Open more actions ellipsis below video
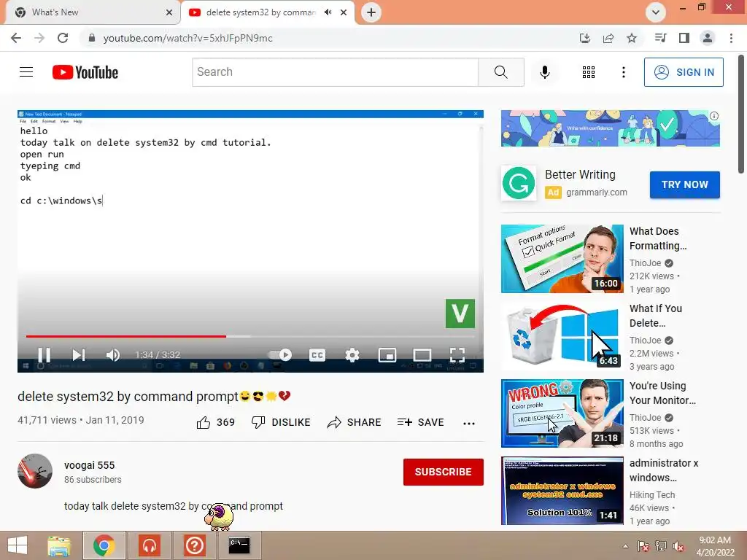The height and width of the screenshot is (560, 747). 469,424
